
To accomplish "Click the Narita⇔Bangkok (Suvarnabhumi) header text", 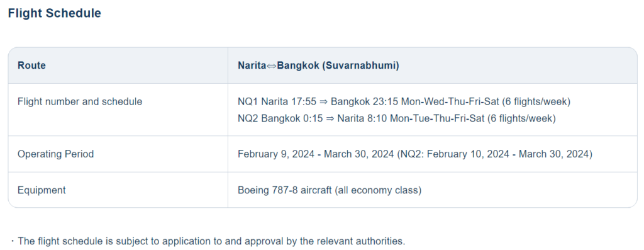I will pos(318,65).
